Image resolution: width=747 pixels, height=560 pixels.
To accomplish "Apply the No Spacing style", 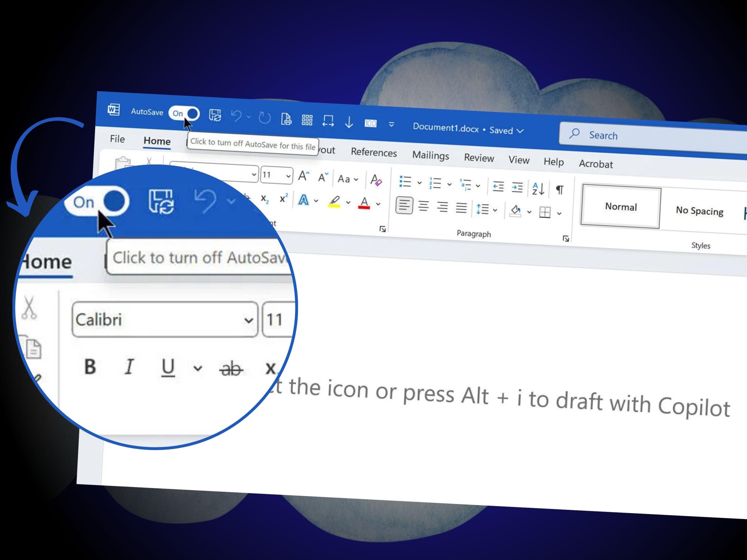I will coord(699,211).
